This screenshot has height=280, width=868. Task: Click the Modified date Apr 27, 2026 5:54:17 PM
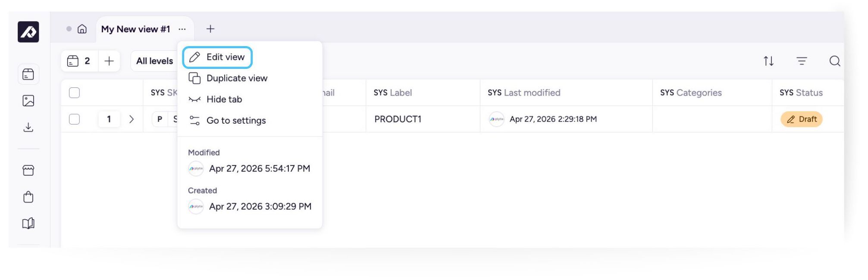point(260,168)
